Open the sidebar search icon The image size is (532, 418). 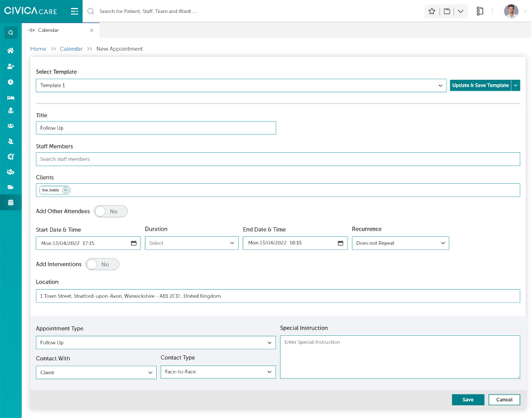(11, 33)
